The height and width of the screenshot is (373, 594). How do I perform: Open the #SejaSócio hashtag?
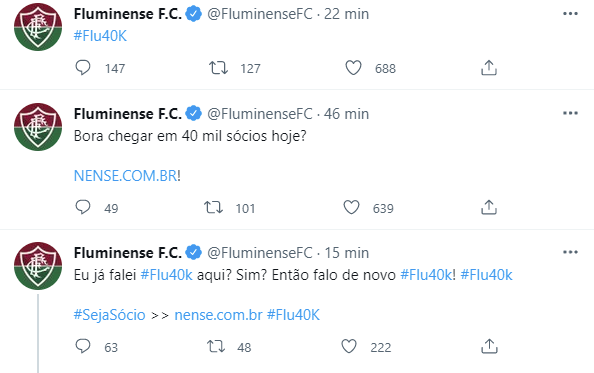click(109, 315)
